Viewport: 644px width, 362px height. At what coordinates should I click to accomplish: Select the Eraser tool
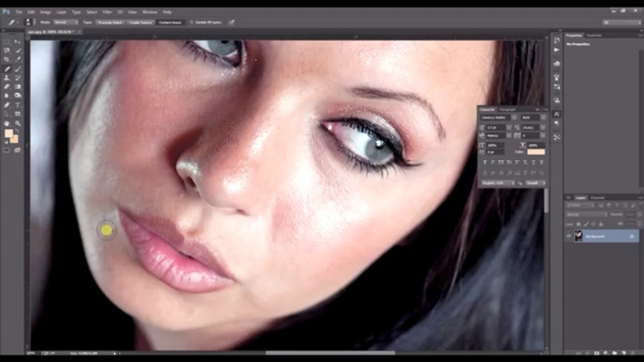(x=7, y=87)
